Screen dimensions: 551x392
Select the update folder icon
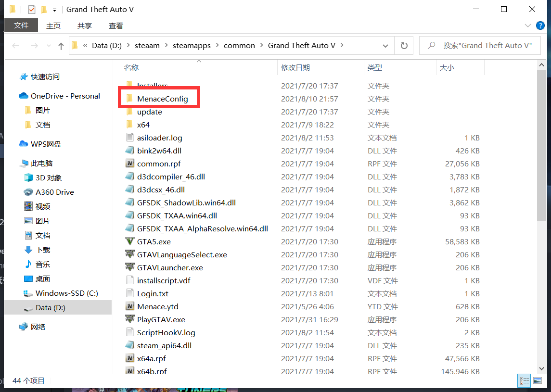pyautogui.click(x=129, y=112)
